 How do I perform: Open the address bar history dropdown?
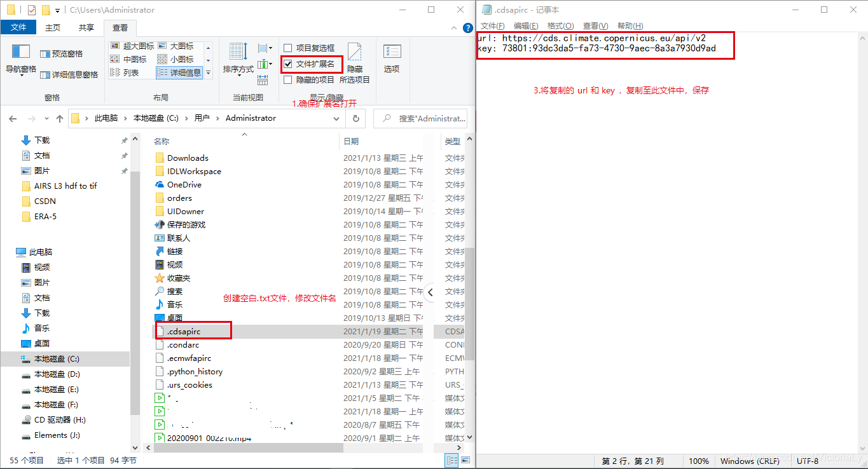336,118
